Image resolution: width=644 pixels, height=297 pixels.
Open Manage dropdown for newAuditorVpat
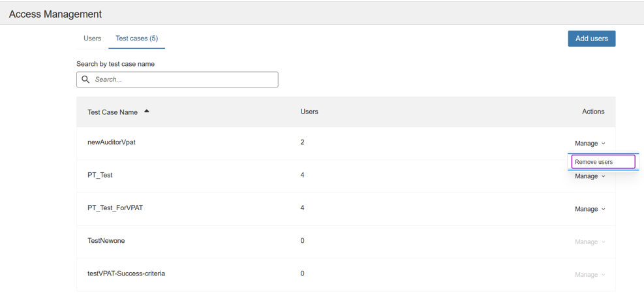tap(590, 144)
